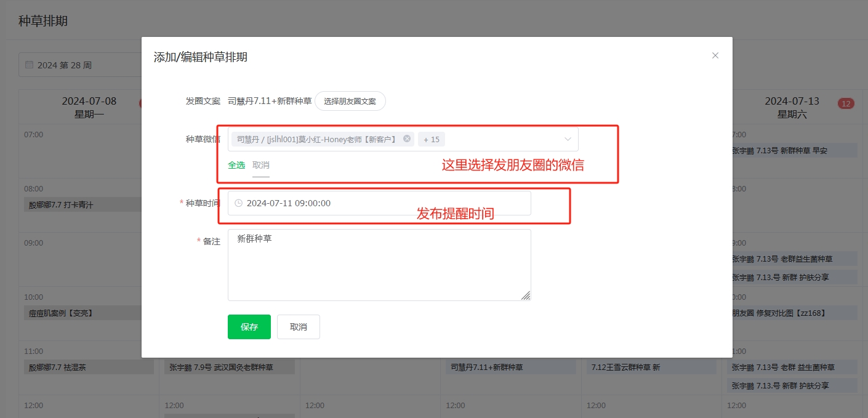
Task: Close the 添加/编辑种草排期 dialog
Action: click(x=715, y=55)
